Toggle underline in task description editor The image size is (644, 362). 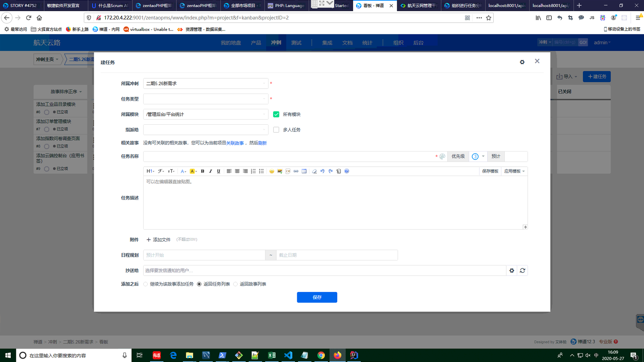[x=219, y=171]
